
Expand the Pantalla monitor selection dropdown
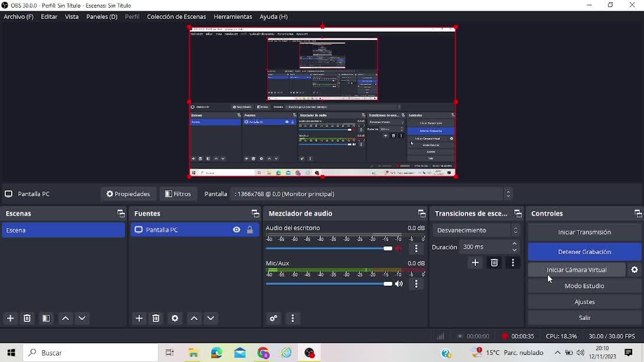tap(508, 194)
